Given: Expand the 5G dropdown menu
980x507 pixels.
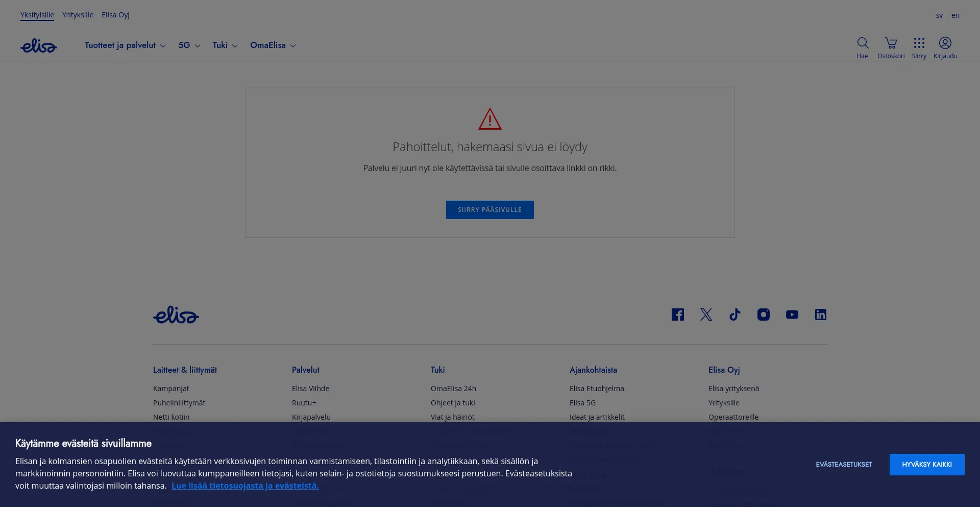Looking at the screenshot, I should [x=189, y=45].
